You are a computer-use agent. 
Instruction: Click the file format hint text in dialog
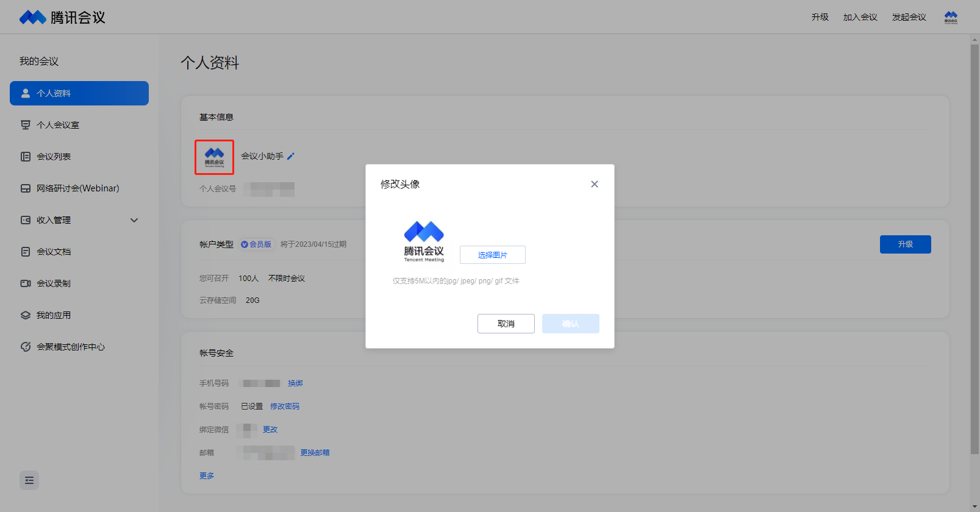click(x=456, y=281)
